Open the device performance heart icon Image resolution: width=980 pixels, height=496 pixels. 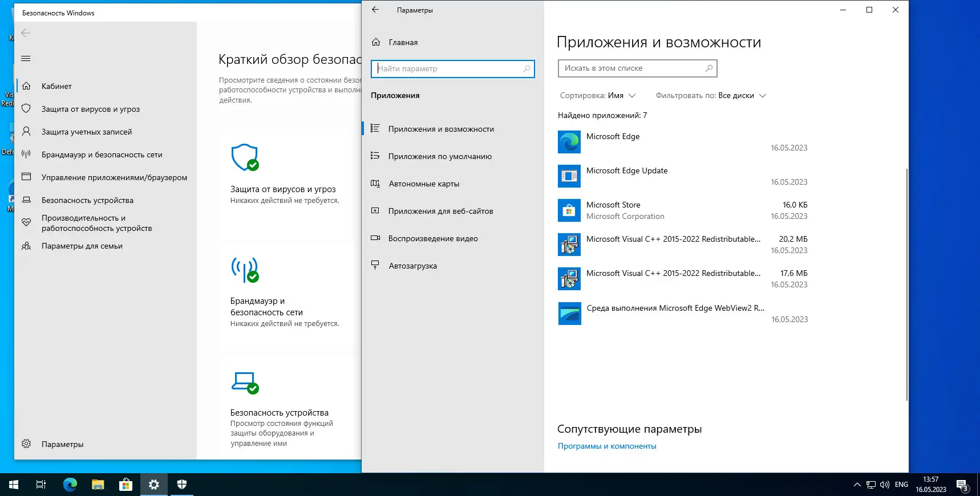(x=26, y=223)
